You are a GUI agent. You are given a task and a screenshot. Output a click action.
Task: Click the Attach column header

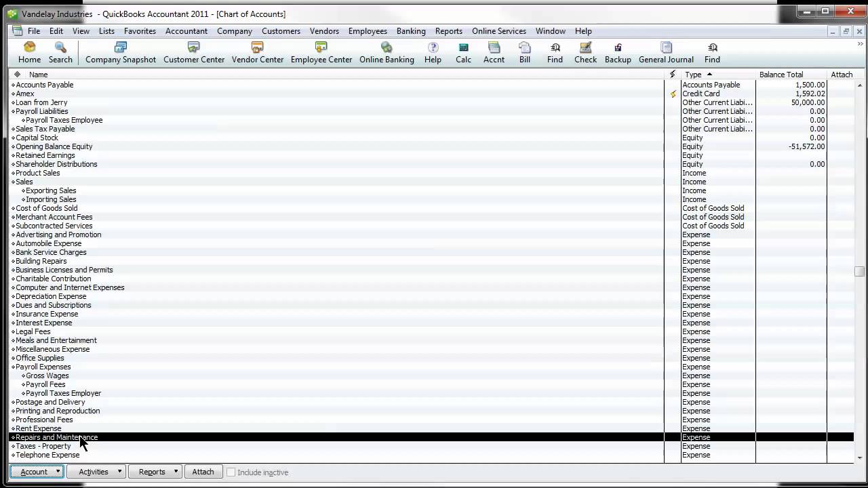[x=842, y=75]
